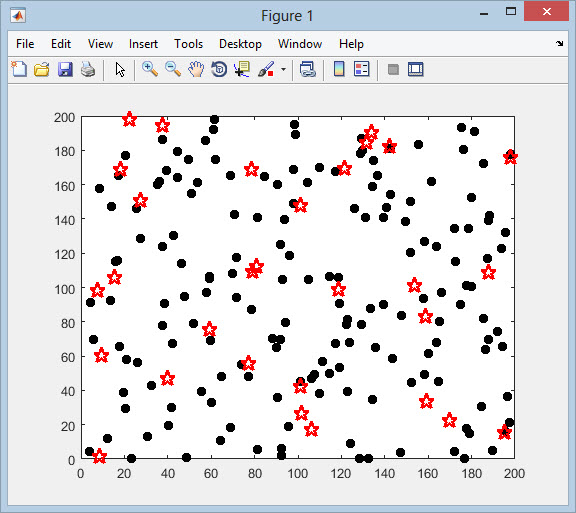Viewport: 576px width, 513px height.
Task: Print the figure with the printer icon
Action: point(88,69)
